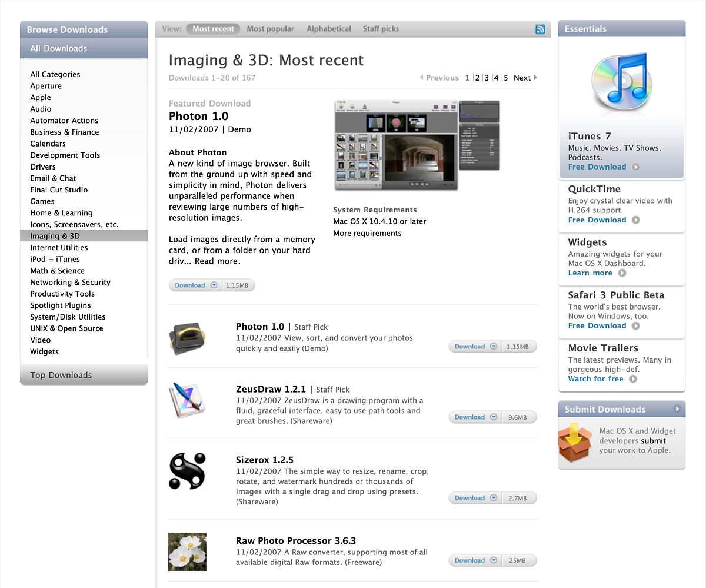Select Widgets category in sidebar
The width and height of the screenshot is (706, 588).
pyautogui.click(x=45, y=351)
